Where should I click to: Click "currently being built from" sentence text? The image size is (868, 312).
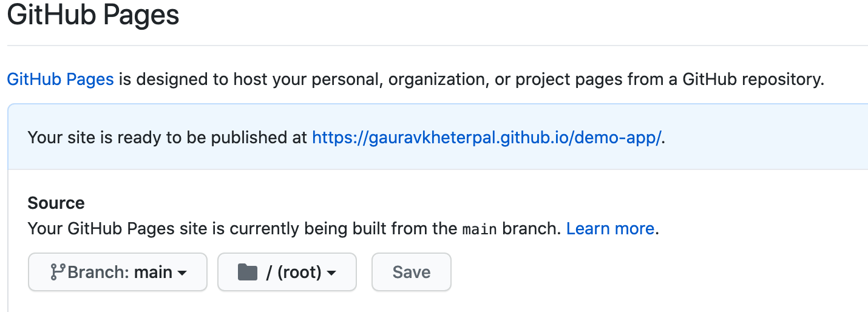pos(340,229)
